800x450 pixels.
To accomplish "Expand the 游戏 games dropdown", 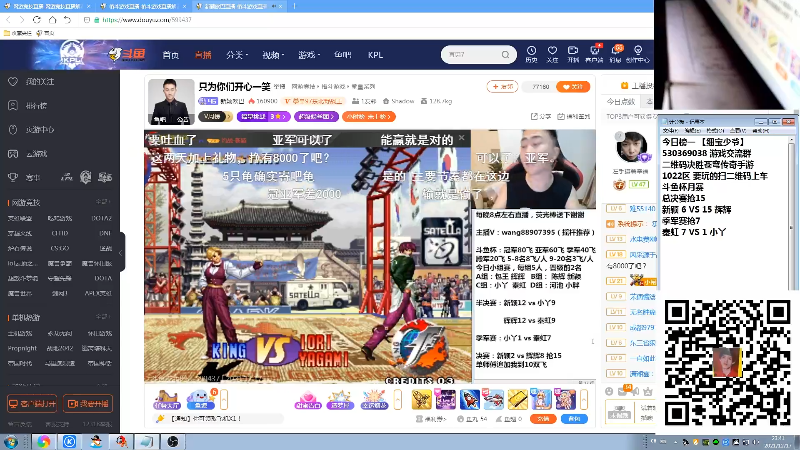I will click(309, 55).
